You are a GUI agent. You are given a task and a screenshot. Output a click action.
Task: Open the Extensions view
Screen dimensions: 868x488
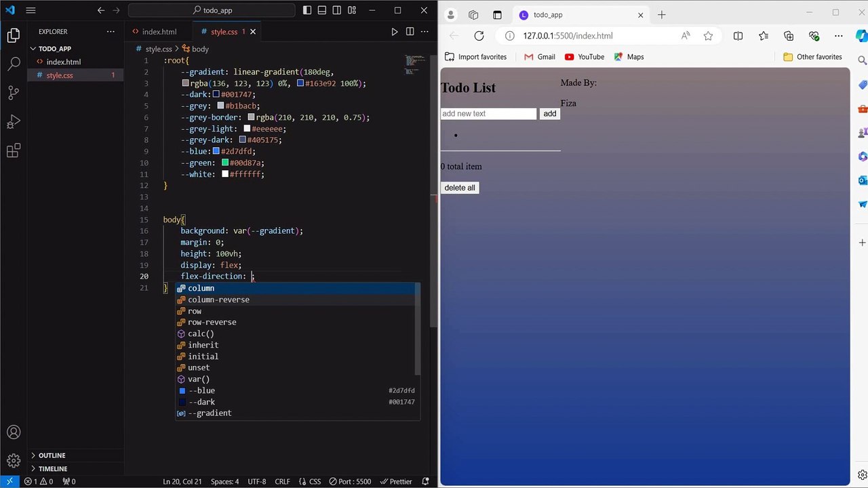(x=14, y=150)
